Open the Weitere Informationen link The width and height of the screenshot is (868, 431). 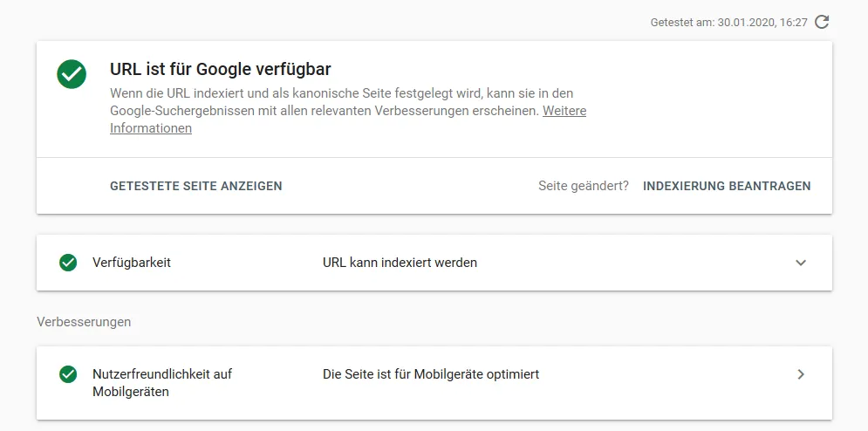pos(348,120)
